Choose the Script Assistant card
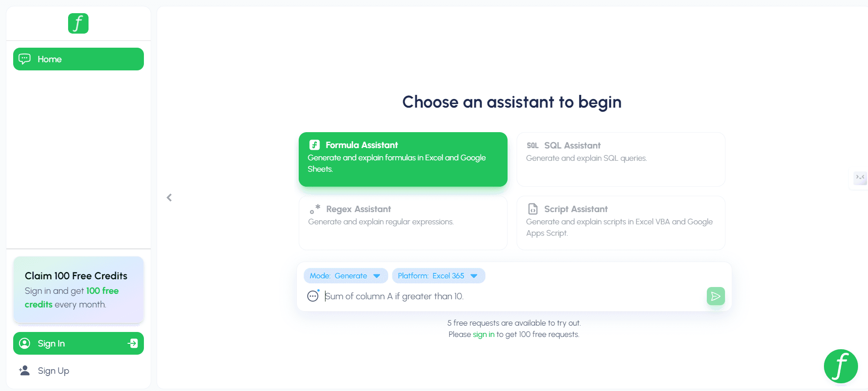 (x=621, y=223)
